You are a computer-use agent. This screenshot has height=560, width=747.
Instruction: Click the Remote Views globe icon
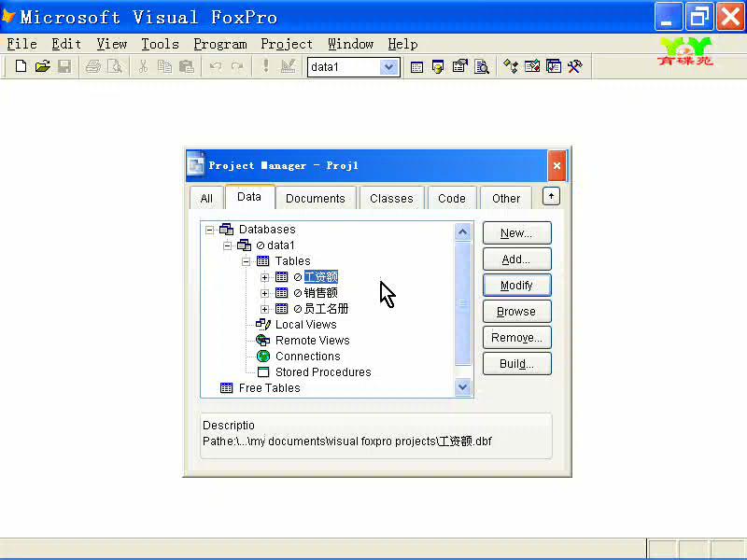263,340
